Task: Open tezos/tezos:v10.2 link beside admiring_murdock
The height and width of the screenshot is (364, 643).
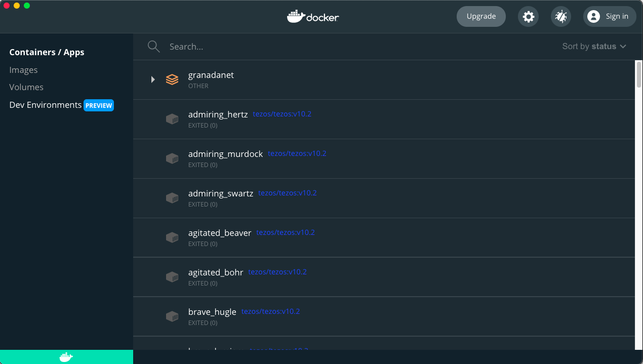Action: point(297,153)
